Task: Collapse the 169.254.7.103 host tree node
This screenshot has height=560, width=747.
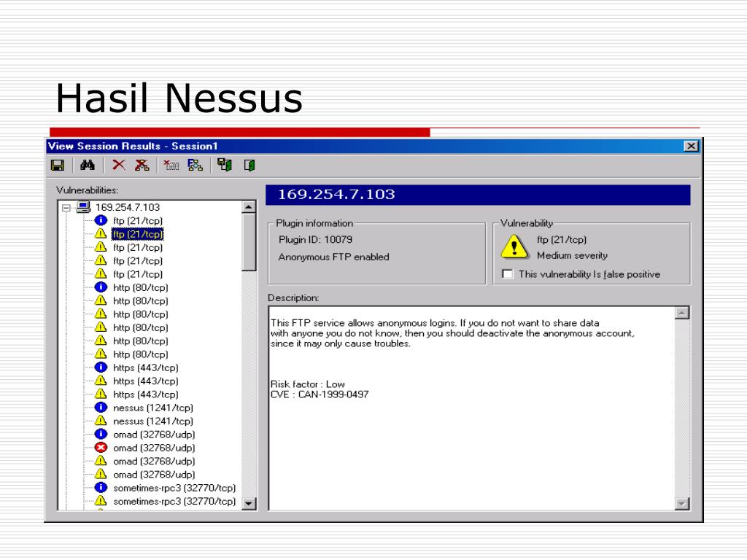Action: 66,208
